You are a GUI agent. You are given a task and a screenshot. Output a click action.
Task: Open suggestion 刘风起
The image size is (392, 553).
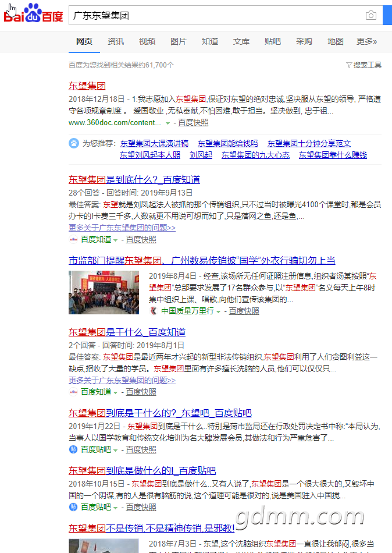click(201, 155)
